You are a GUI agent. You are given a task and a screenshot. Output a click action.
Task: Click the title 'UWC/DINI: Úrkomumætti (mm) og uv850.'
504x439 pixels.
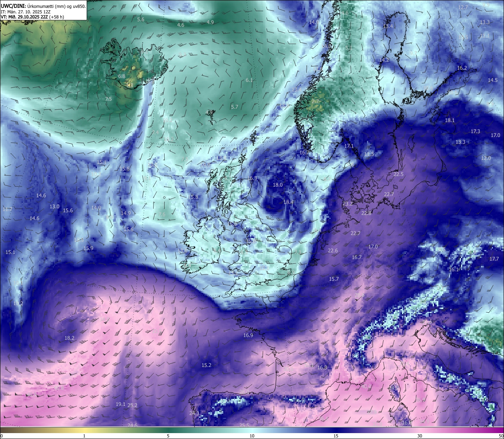tap(43, 6)
